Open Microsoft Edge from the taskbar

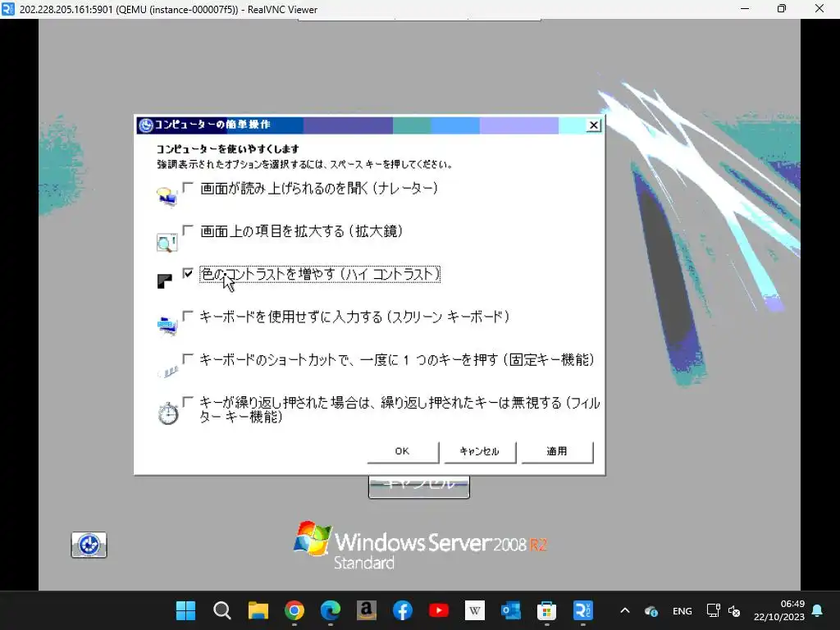click(330, 610)
